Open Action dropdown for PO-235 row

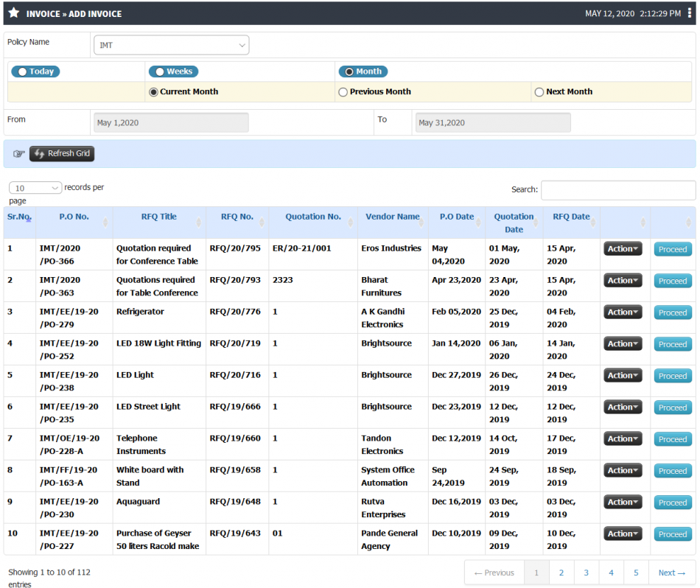[x=623, y=407]
